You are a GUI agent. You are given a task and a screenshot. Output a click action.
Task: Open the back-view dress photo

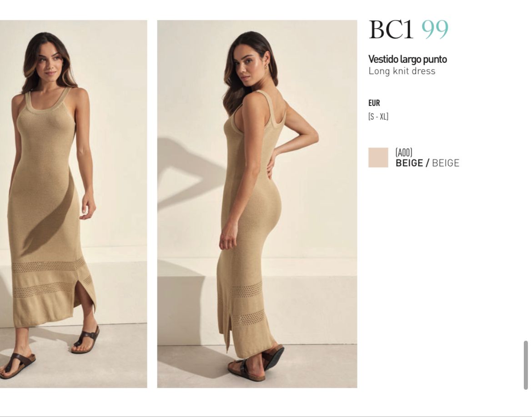click(x=257, y=204)
